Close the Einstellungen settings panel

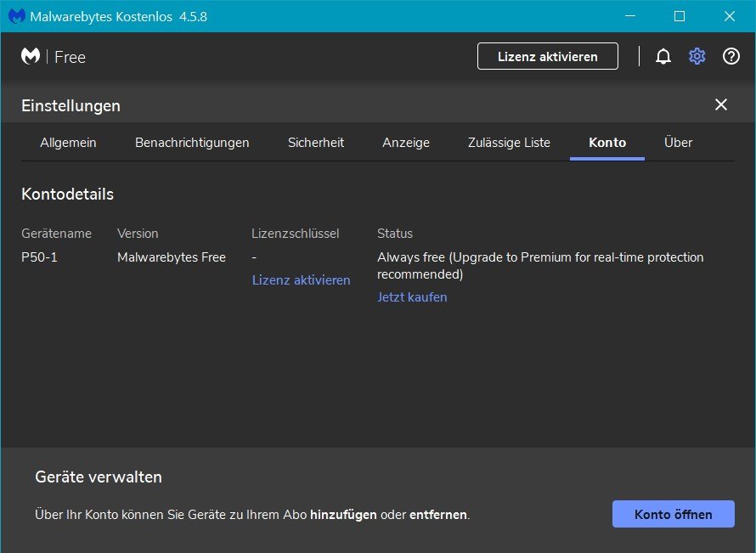point(721,104)
